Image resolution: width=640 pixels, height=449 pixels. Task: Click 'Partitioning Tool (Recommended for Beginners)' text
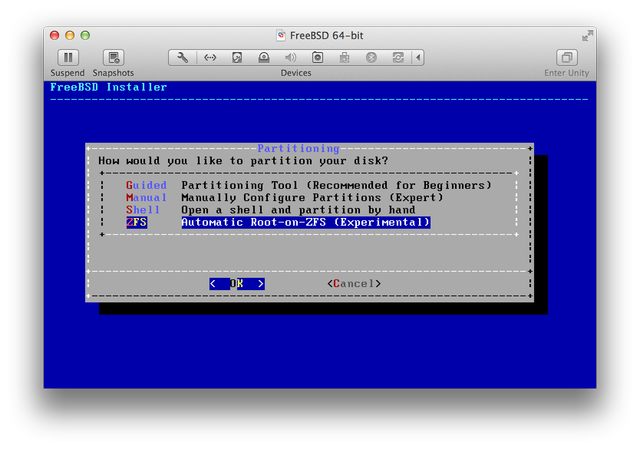pos(336,185)
